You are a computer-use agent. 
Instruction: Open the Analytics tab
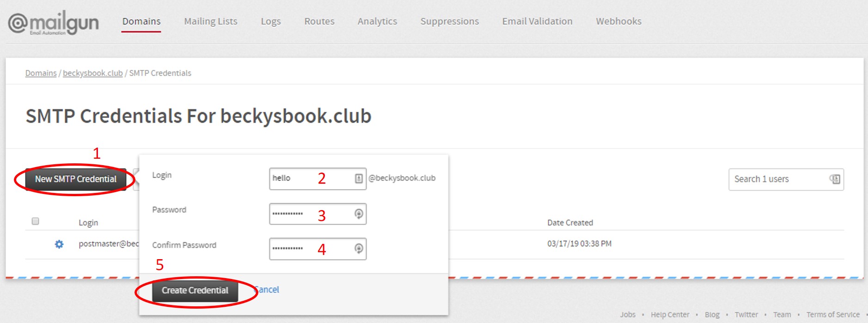click(x=377, y=22)
